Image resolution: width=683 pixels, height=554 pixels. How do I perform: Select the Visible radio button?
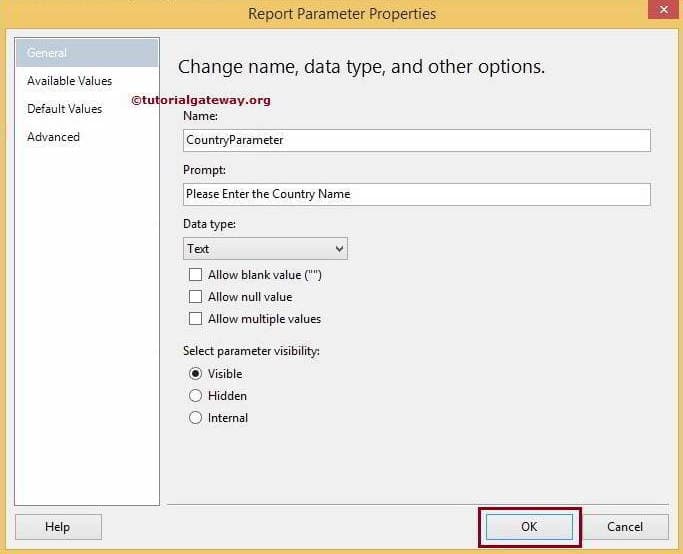(195, 374)
